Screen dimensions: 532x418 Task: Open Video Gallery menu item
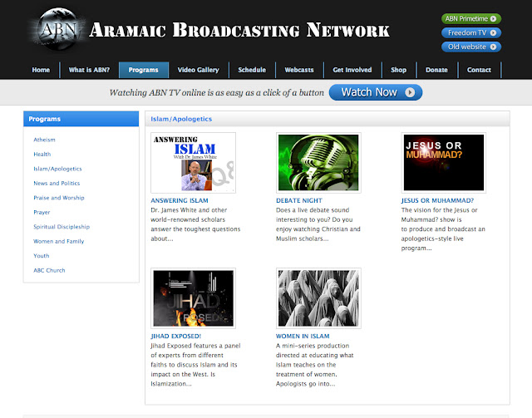[x=199, y=70]
